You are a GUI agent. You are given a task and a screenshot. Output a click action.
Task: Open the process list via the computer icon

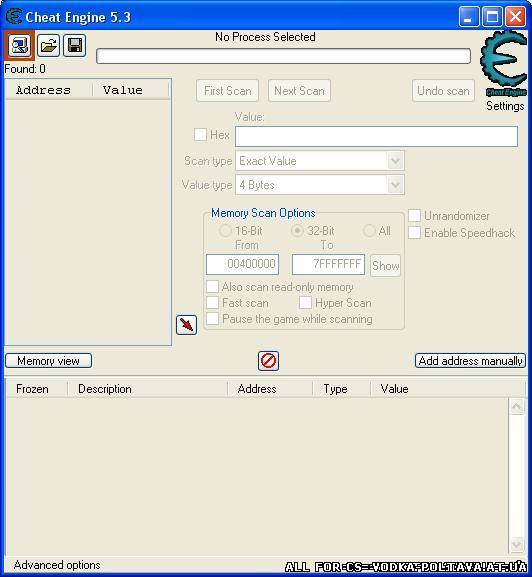pyautogui.click(x=19, y=46)
